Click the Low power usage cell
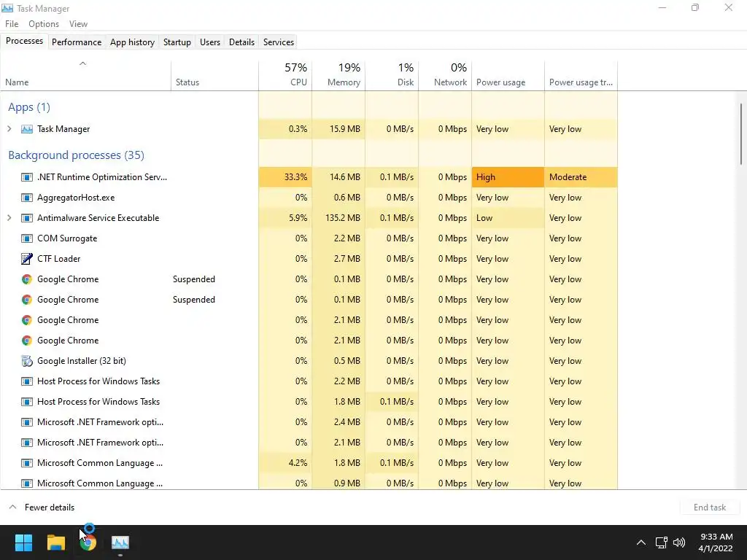This screenshot has width=747, height=560. point(508,218)
